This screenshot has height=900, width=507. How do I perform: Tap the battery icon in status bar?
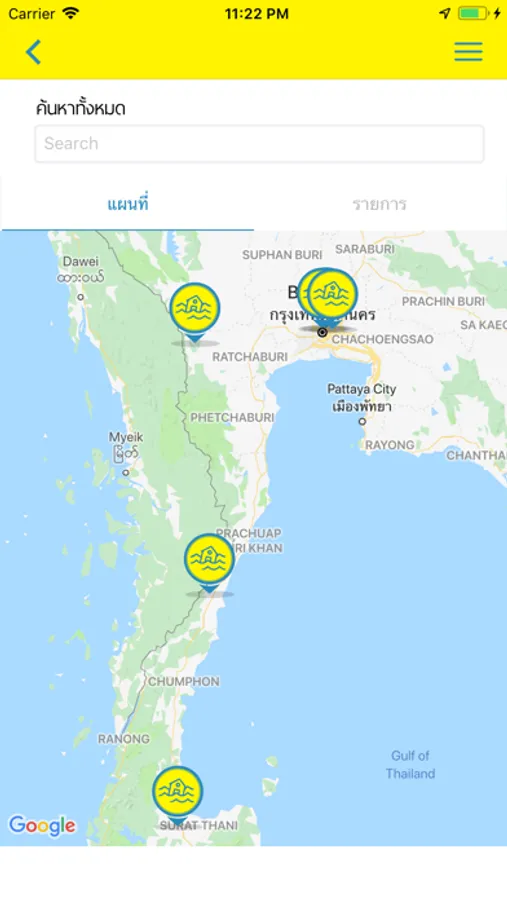(x=473, y=13)
